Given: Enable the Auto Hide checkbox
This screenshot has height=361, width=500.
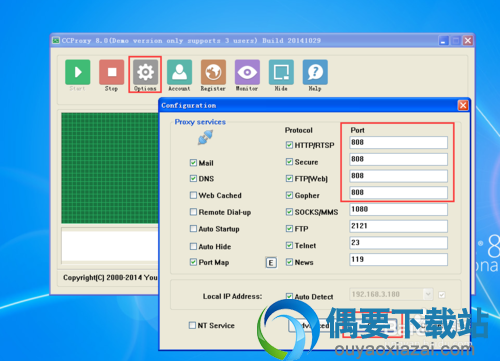Looking at the screenshot, I should click(193, 246).
